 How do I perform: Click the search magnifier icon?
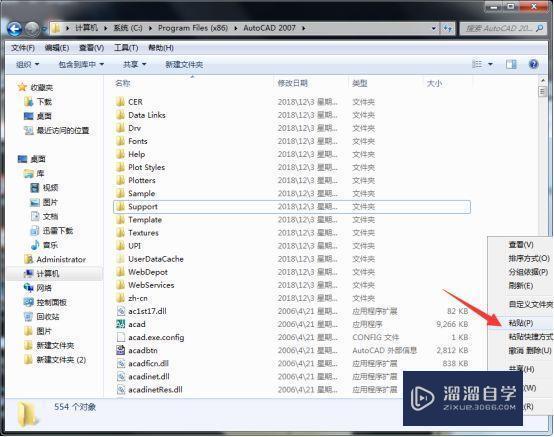tap(539, 28)
